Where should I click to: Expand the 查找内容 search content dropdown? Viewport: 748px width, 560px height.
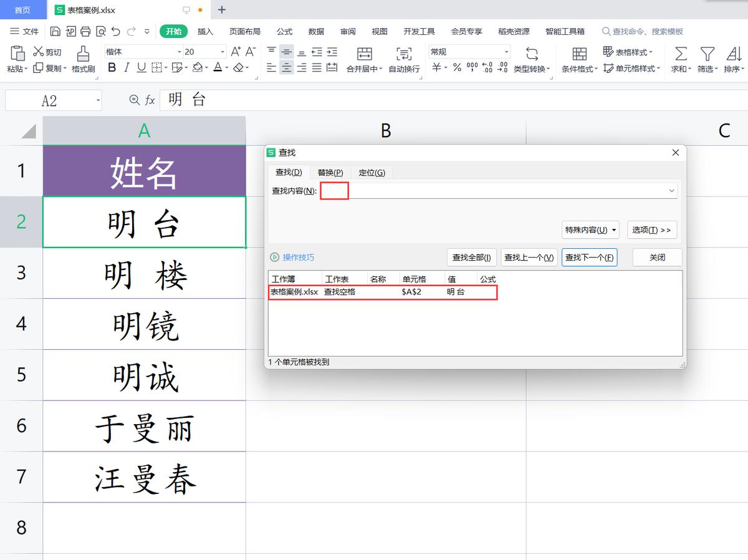point(671,191)
